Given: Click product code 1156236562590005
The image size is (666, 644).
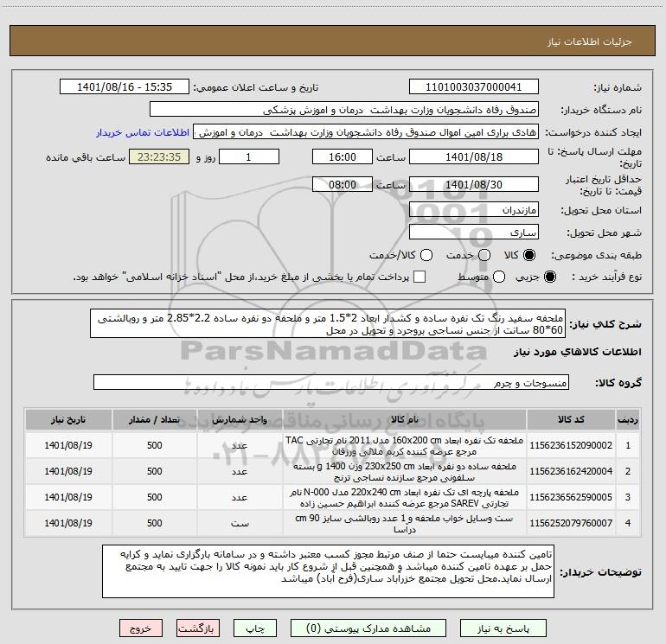Looking at the screenshot, I should point(571,497).
